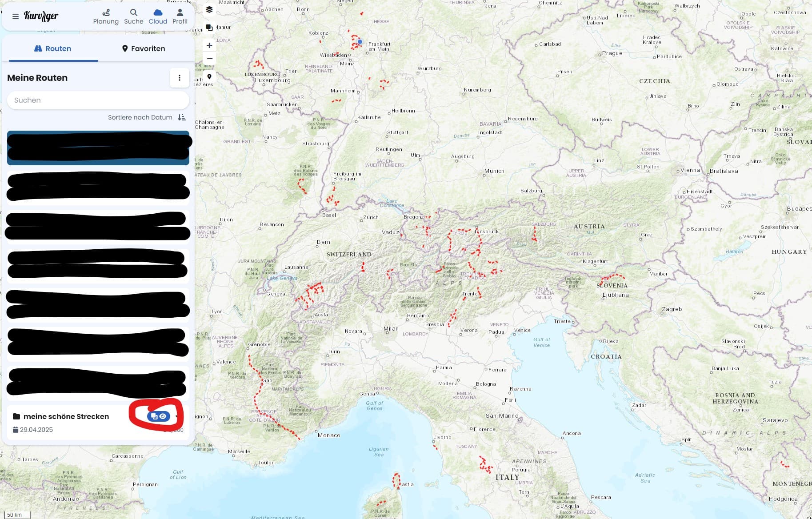Viewport: 812px width, 519px height.
Task: Click the Bratislava city label
Action: [x=724, y=171]
